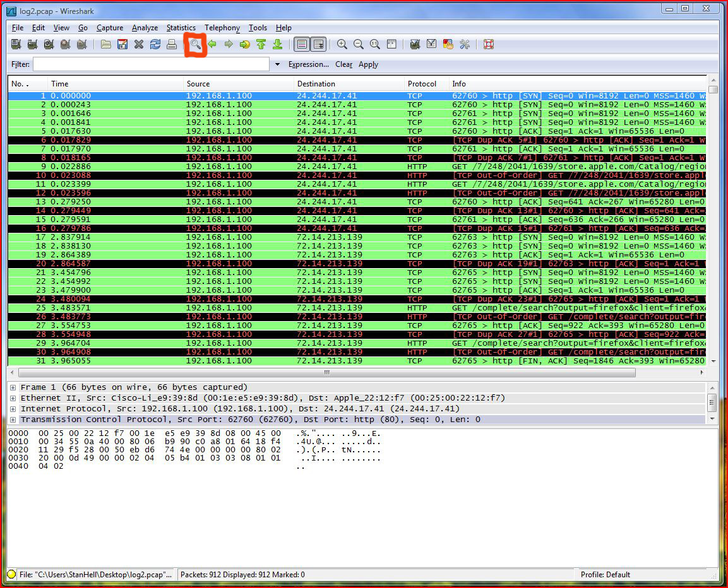Open the Help menu
Viewport: 728px width, 588px height.
(x=283, y=28)
